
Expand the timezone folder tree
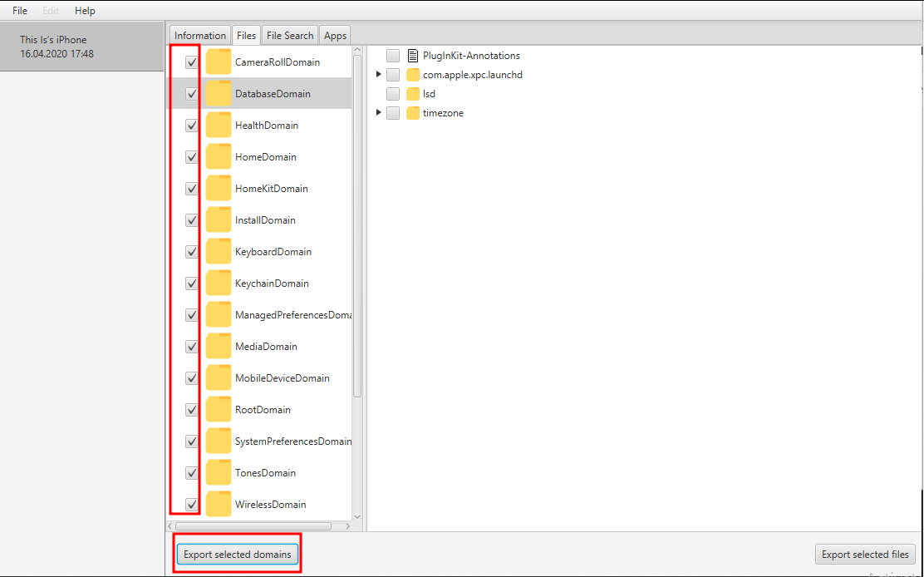point(379,112)
